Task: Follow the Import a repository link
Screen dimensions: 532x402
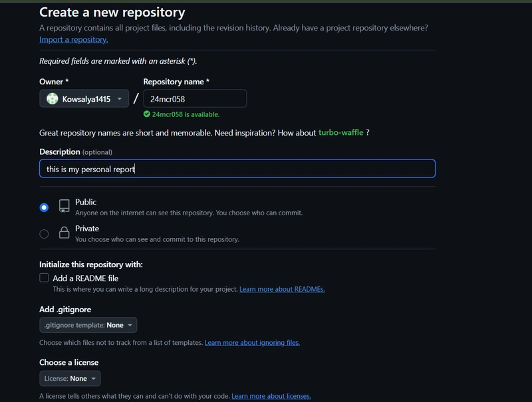Action: click(74, 40)
